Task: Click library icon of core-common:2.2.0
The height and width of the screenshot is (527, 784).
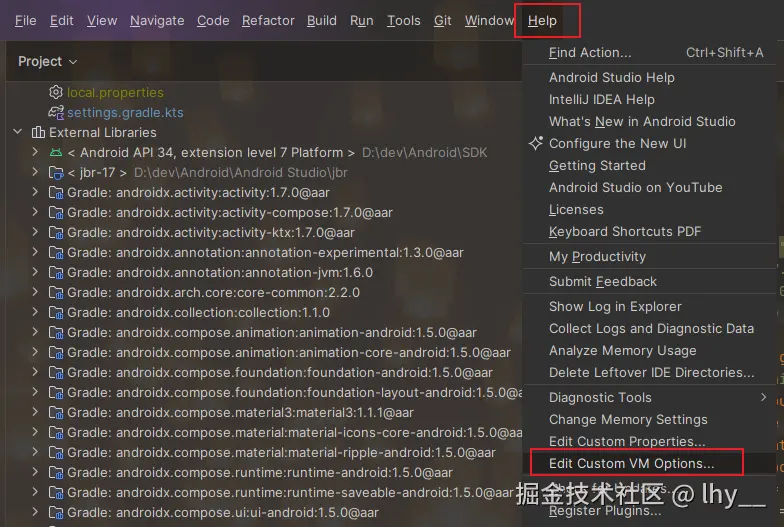Action: click(56, 292)
